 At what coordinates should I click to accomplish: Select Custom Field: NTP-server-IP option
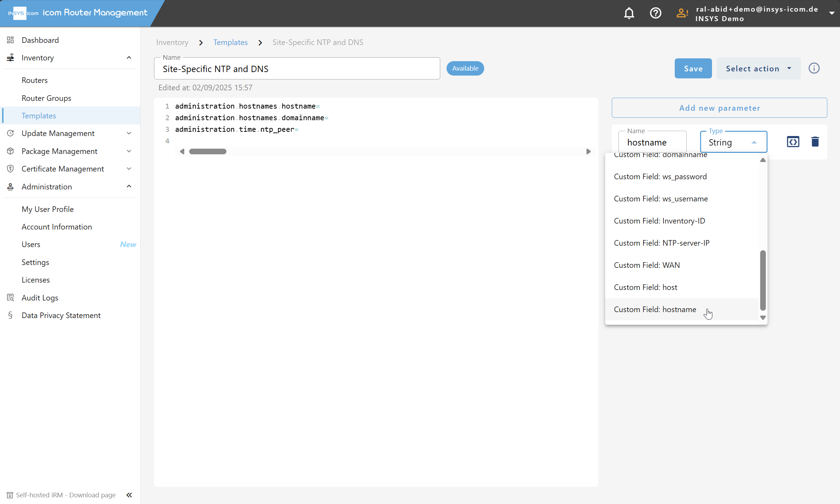[x=681, y=243]
